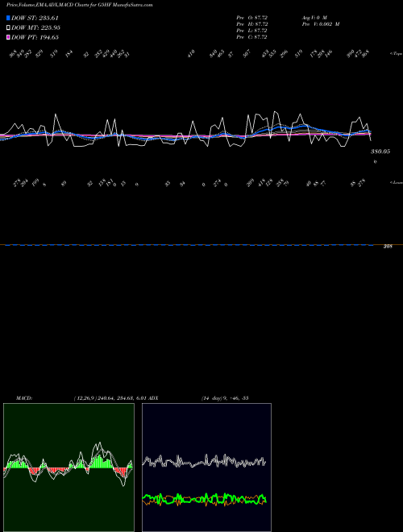Screen dimensions: 403x532
Task: Click the blue DOW ST legend swatch
Action: click(x=8, y=18)
